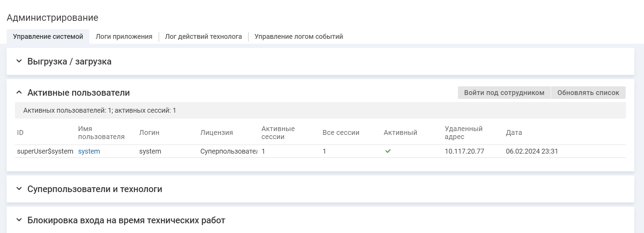Click the Управление системой tab

(x=48, y=37)
